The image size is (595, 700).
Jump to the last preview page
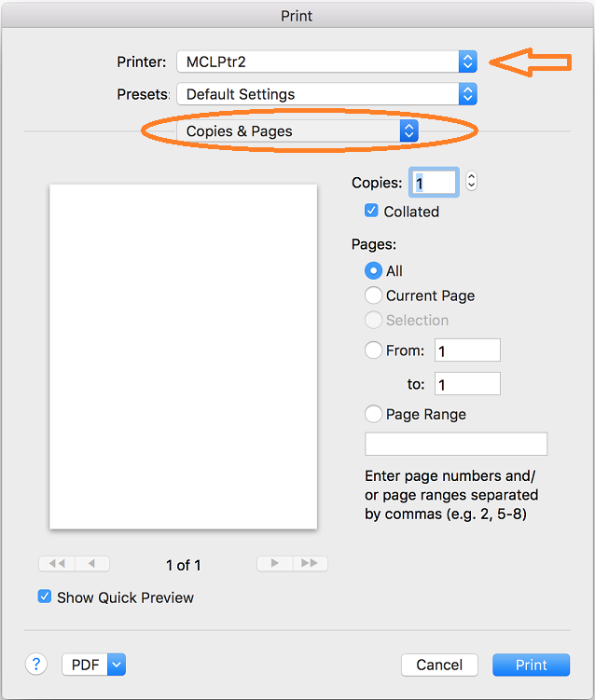[310, 564]
